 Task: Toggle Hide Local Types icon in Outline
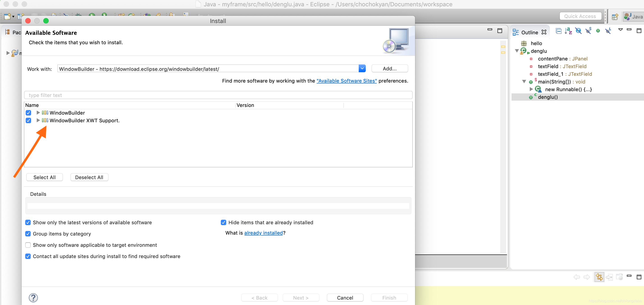(x=608, y=31)
